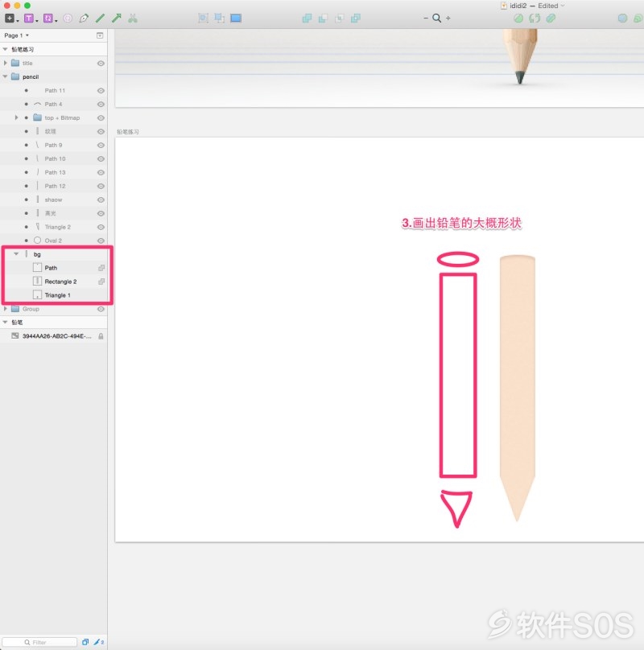Collapse the 铅笔练习 artboard in layer list
Viewport: 644px width, 650px height.
[5, 49]
